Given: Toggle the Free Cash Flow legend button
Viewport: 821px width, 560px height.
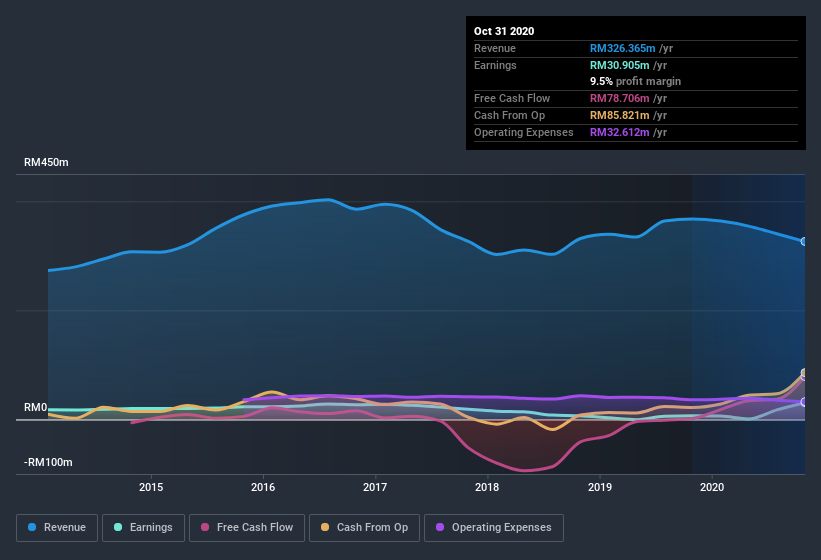Looking at the screenshot, I should pos(247,528).
